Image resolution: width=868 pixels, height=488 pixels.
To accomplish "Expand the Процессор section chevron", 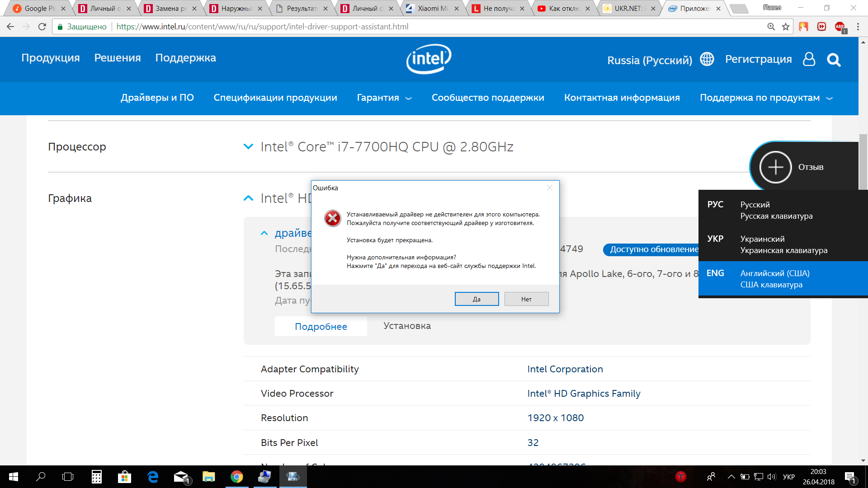I will [248, 146].
